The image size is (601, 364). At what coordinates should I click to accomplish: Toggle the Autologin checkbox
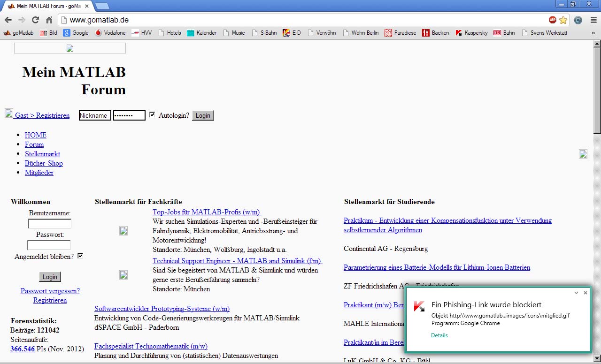point(152,115)
